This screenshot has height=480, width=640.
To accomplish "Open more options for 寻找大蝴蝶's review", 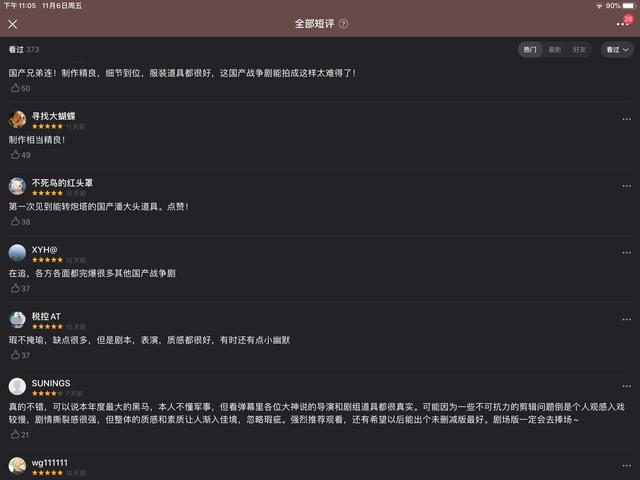I will click(627, 119).
